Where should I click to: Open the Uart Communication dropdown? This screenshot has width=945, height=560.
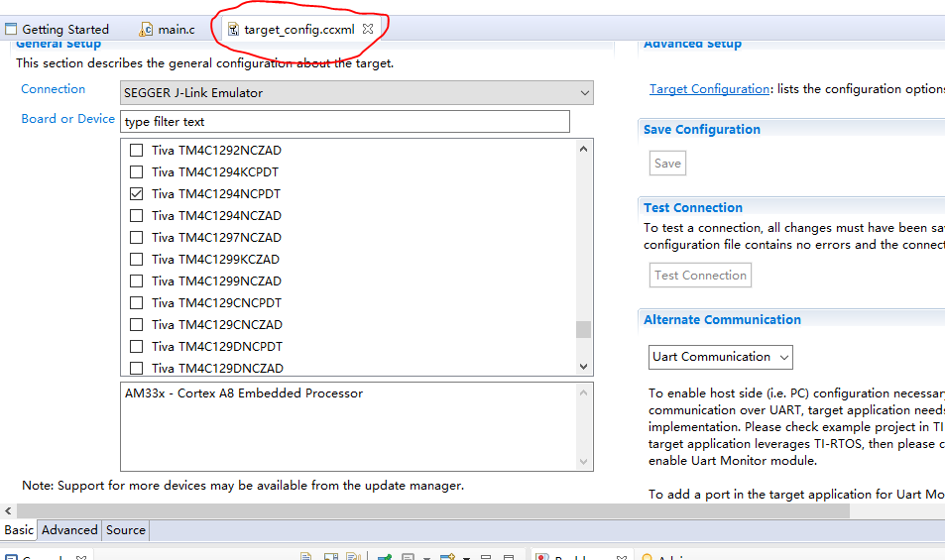(x=720, y=357)
